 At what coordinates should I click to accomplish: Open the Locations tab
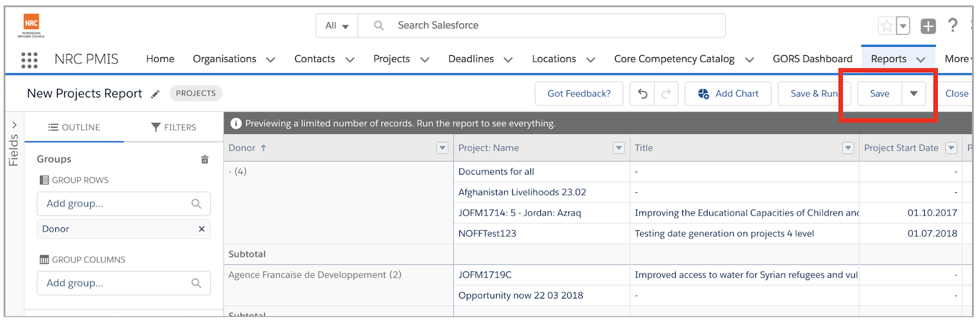pos(554,59)
